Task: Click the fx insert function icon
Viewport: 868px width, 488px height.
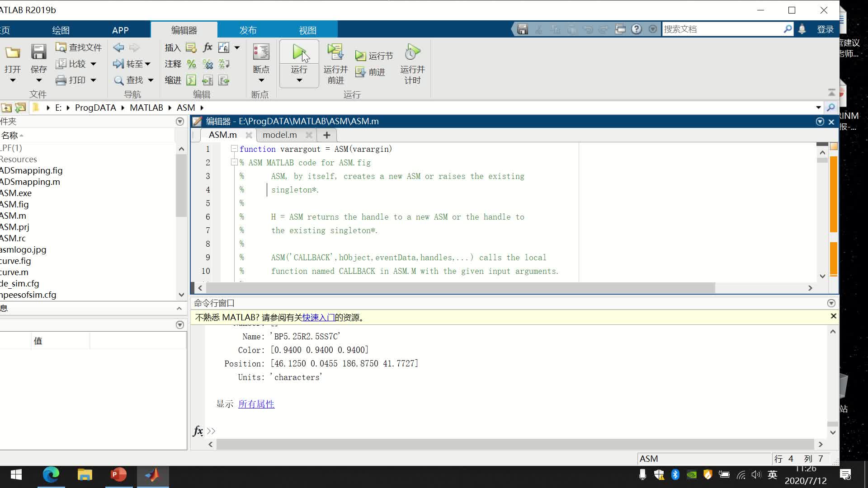Action: click(x=208, y=47)
